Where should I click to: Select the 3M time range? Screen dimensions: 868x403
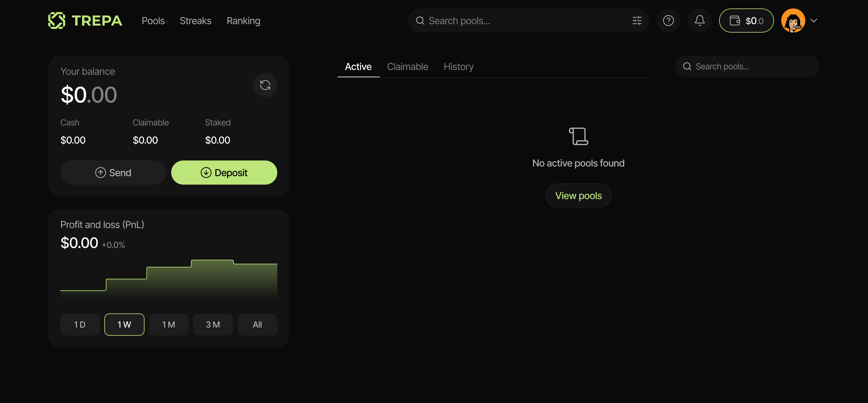(x=213, y=324)
